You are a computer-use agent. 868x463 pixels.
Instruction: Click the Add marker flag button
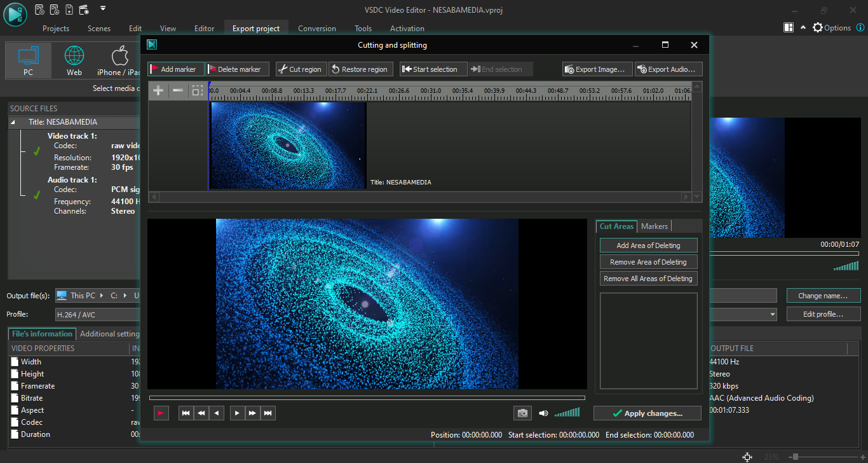pyautogui.click(x=176, y=69)
